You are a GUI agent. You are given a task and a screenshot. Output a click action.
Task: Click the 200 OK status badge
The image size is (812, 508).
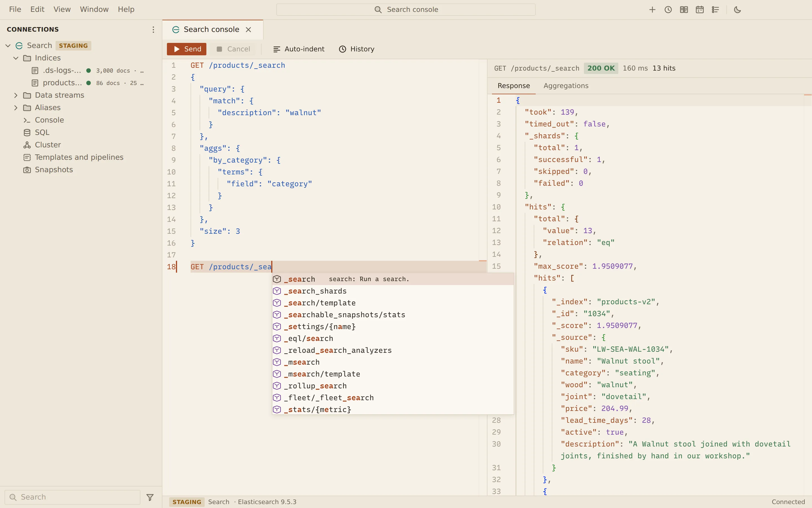pos(601,68)
